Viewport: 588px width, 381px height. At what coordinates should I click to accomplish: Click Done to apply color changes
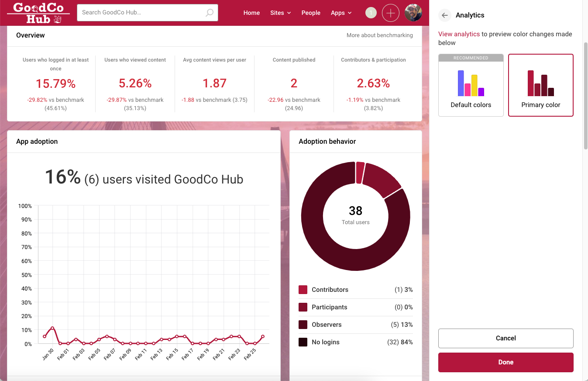tap(505, 362)
